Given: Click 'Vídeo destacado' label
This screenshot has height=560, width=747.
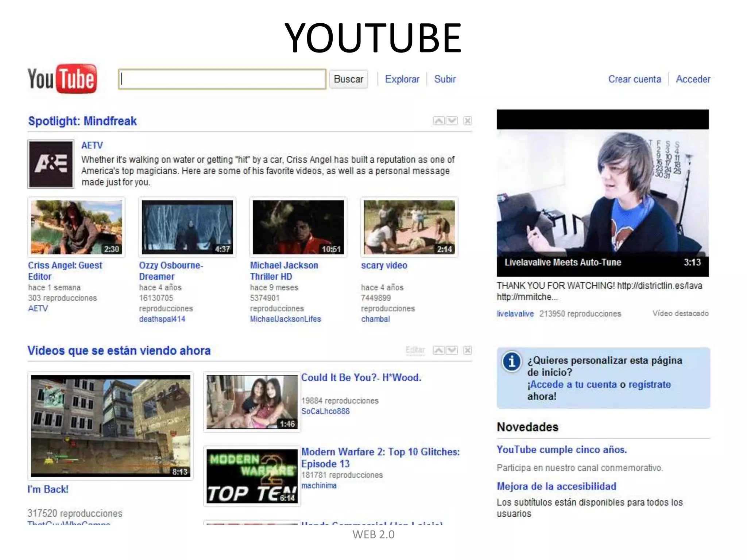Looking at the screenshot, I should click(x=681, y=313).
